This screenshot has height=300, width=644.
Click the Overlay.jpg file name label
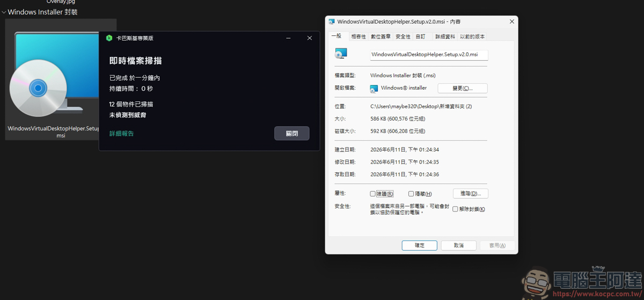coord(61,2)
